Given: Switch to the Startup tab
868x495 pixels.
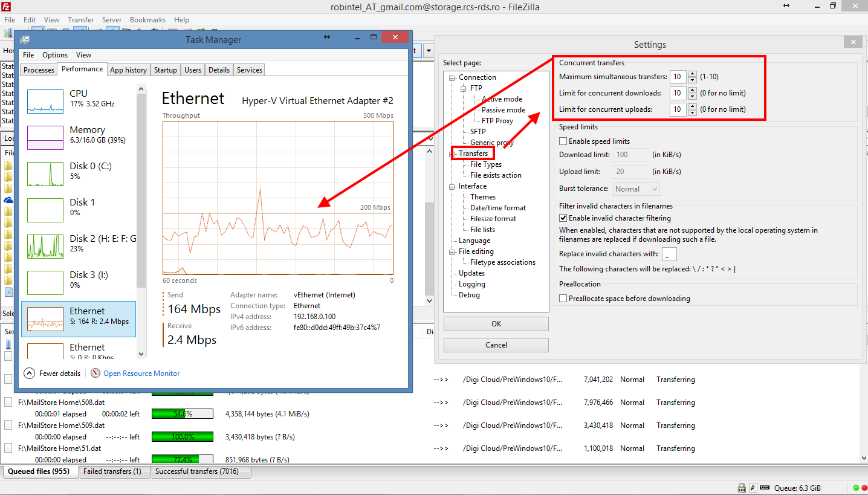Looking at the screenshot, I should (x=166, y=70).
